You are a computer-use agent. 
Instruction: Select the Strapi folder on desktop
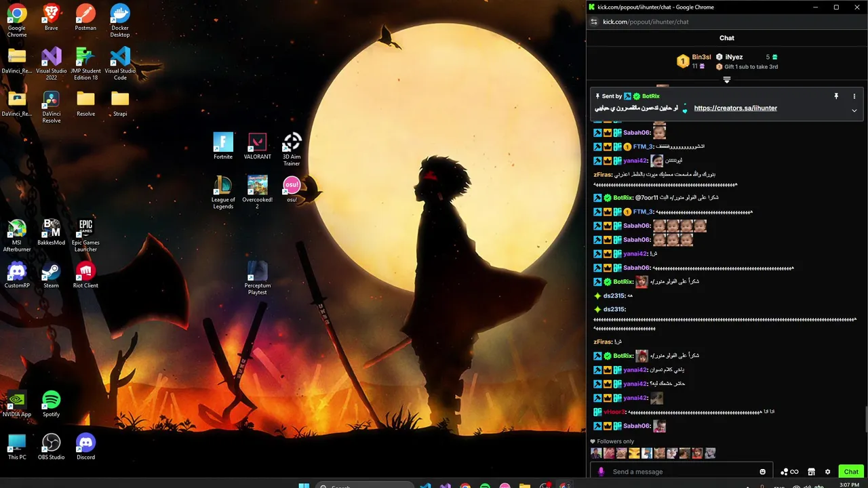[x=120, y=103]
